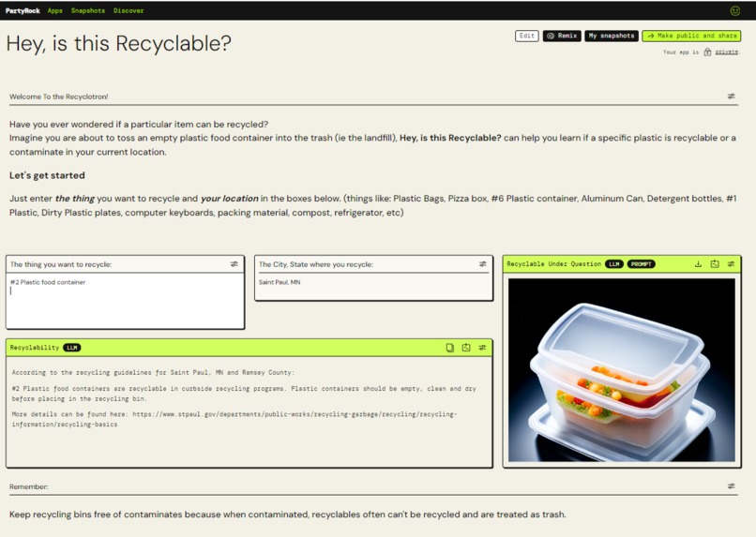
Task: Open Recyclability widget settings icon
Action: [482, 348]
